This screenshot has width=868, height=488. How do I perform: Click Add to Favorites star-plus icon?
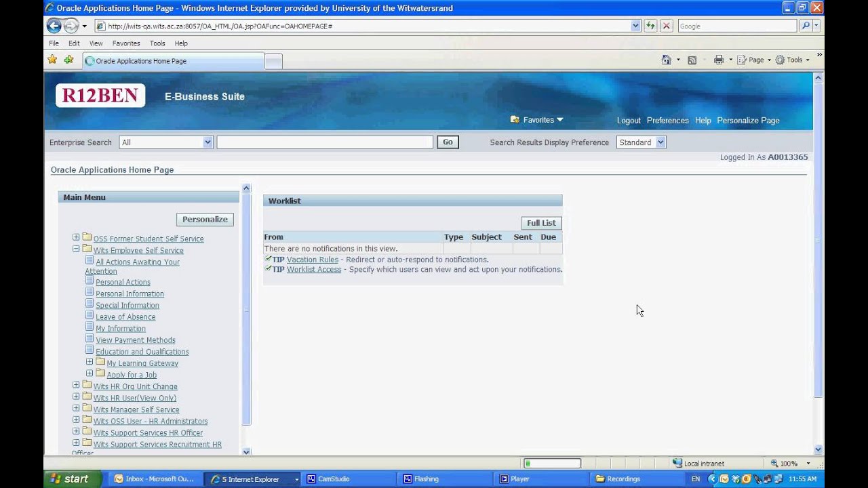tap(68, 60)
